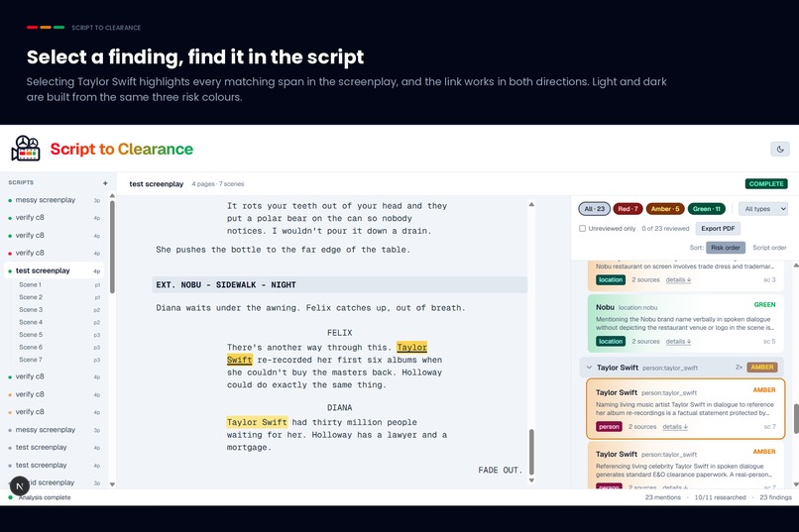
Task: Click test screenplay title above the script
Action: [156, 184]
